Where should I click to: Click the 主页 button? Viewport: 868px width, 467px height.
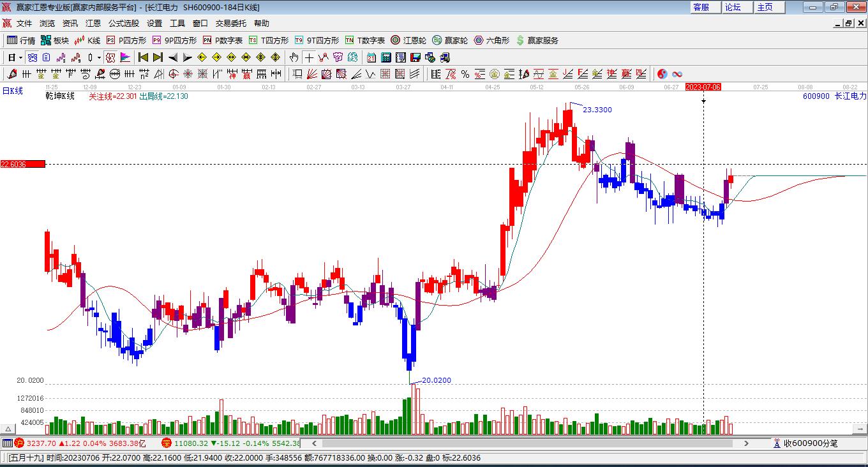tap(768, 7)
